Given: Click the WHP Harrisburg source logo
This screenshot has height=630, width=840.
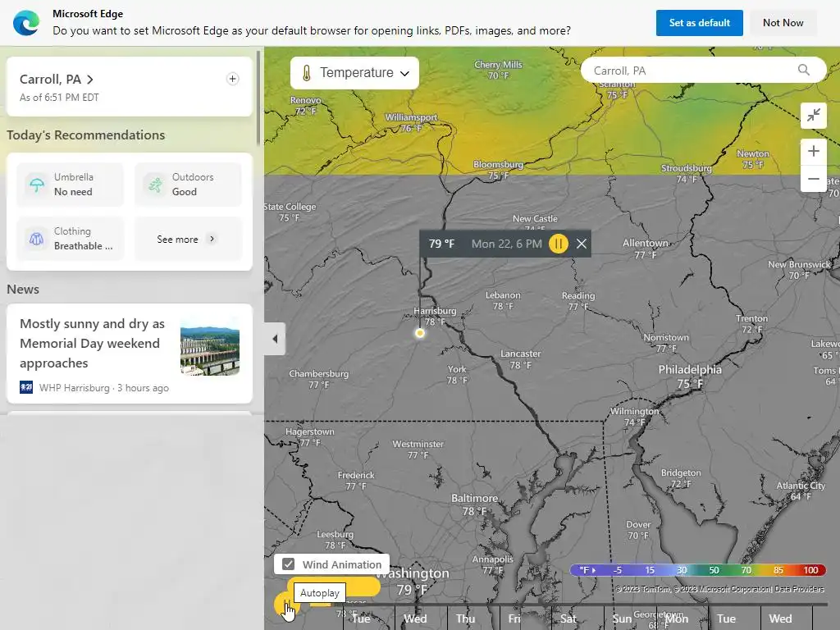Looking at the screenshot, I should coord(26,387).
